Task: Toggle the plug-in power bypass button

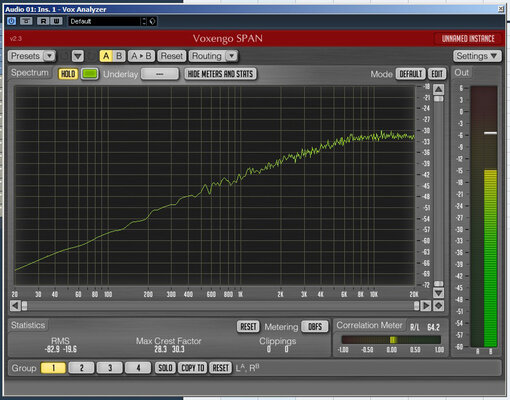Action: (11, 21)
